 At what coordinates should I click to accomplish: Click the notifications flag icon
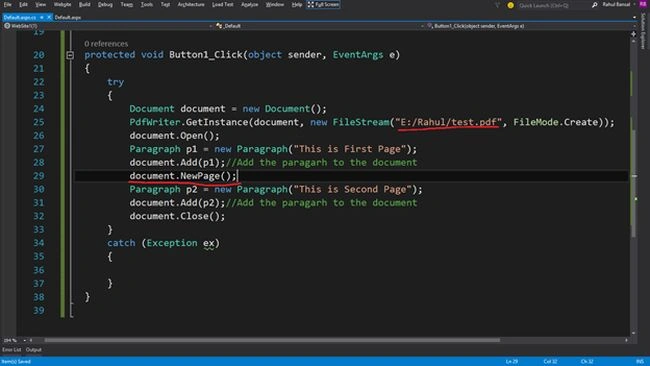[497, 5]
